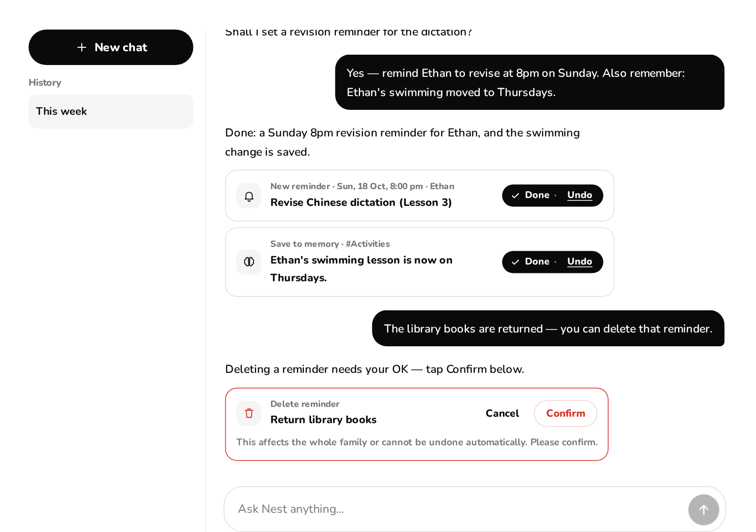Click the "Delete reminder" label
Viewport: 756px width, 532px height.
click(305, 404)
